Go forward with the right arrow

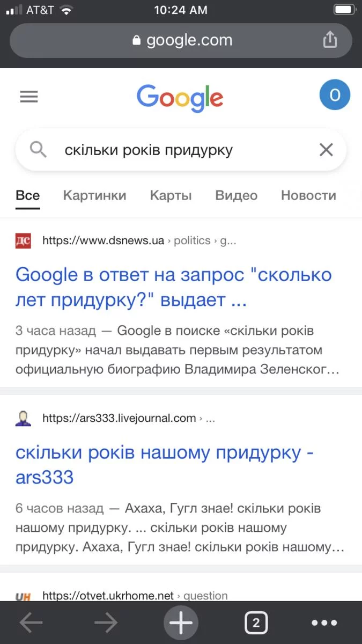pos(106,623)
